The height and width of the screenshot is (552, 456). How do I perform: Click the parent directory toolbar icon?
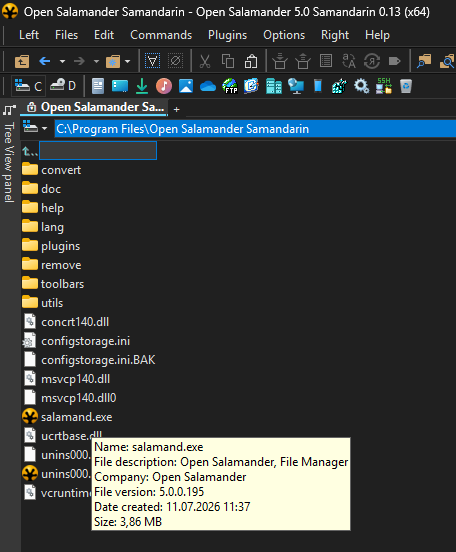22,62
